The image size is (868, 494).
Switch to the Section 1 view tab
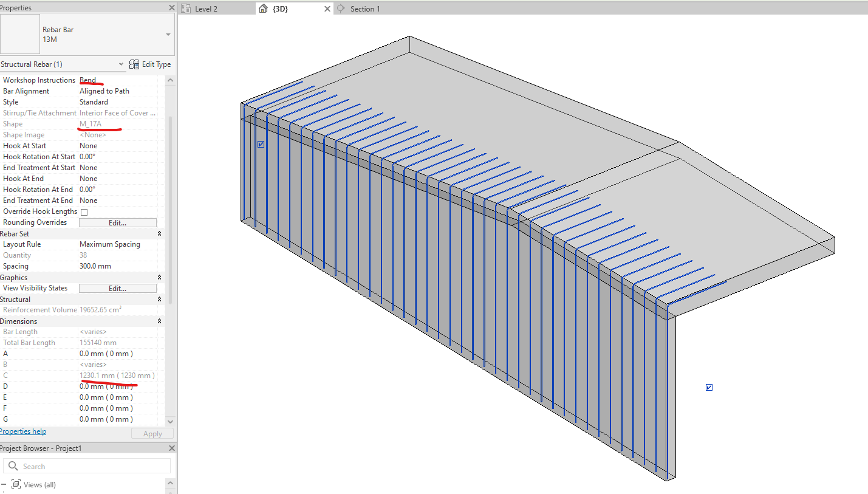[x=364, y=9]
